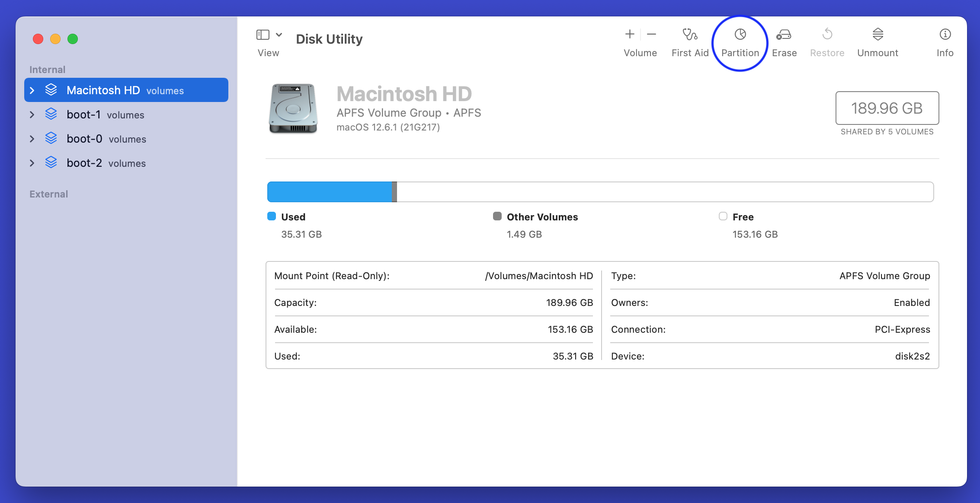Viewport: 980px width, 503px height.
Task: Click the Disk Utility window title
Action: point(329,39)
